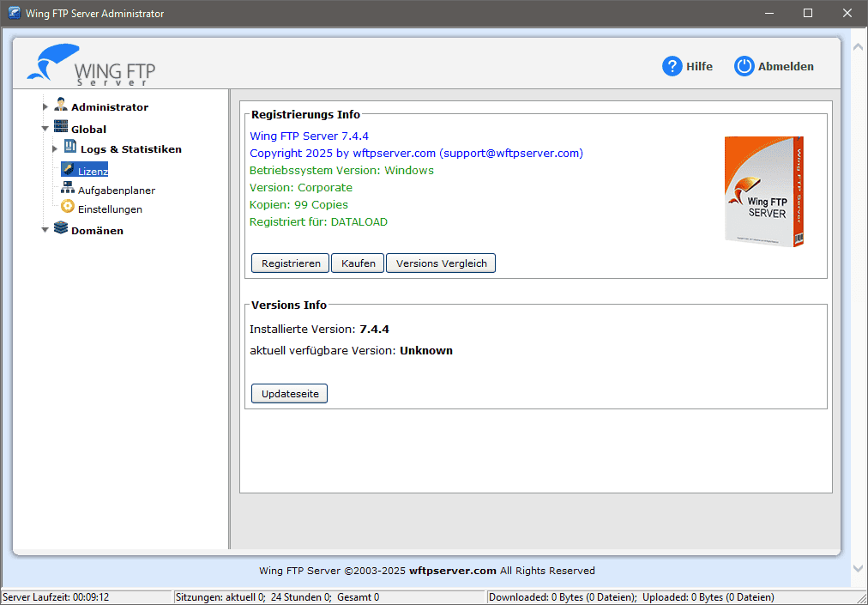This screenshot has height=605, width=868.
Task: Click the wftpserver.com footer link
Action: (452, 571)
